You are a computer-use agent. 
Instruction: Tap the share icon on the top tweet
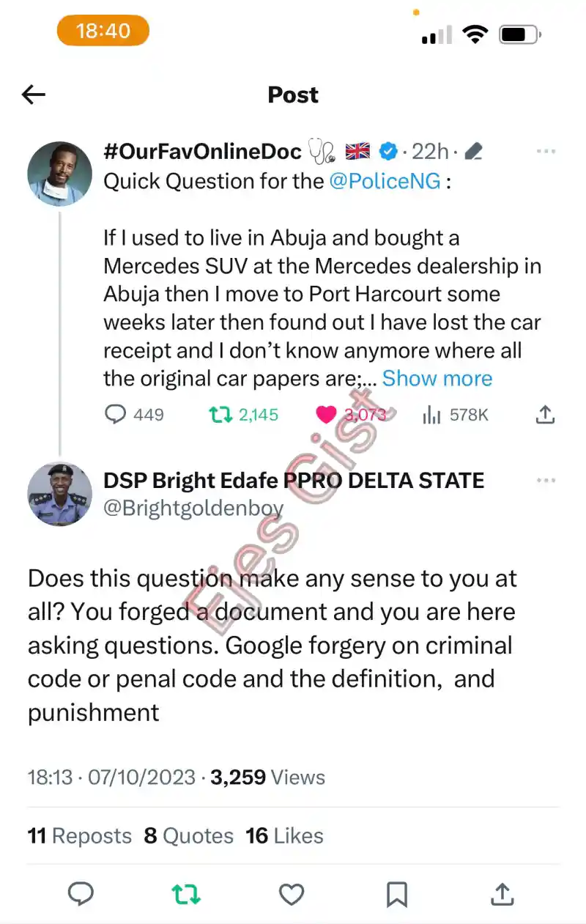click(546, 415)
